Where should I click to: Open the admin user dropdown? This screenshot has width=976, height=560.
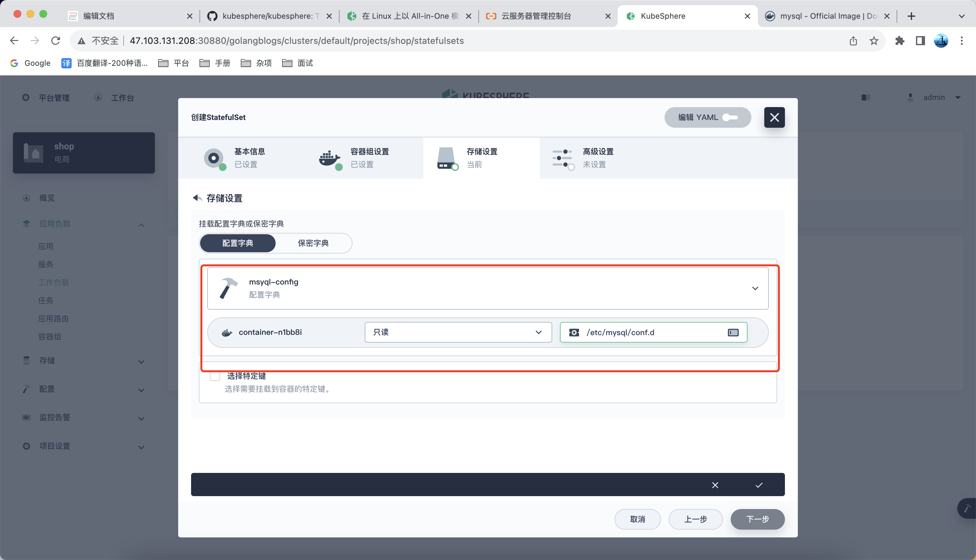[934, 97]
